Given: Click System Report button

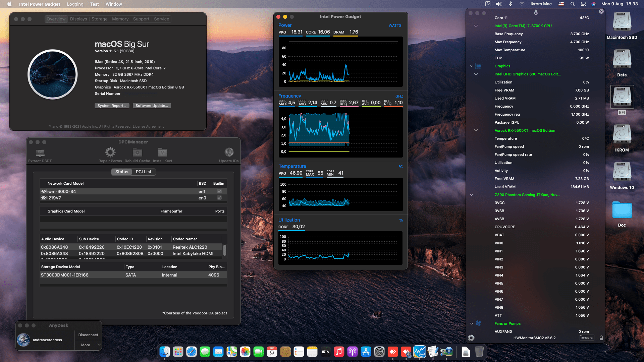Looking at the screenshot, I should [112, 106].
